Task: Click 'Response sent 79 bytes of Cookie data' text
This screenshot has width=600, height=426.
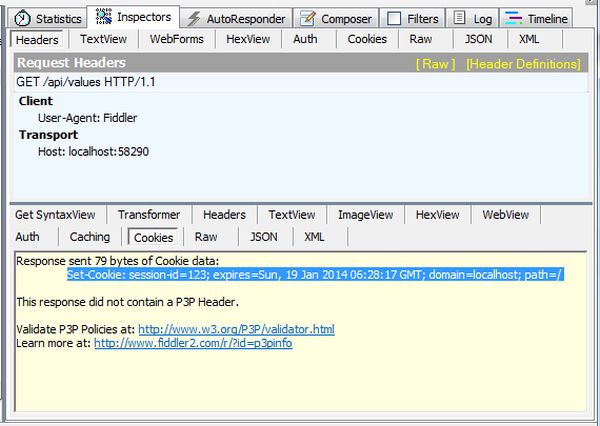Action: [x=117, y=261]
